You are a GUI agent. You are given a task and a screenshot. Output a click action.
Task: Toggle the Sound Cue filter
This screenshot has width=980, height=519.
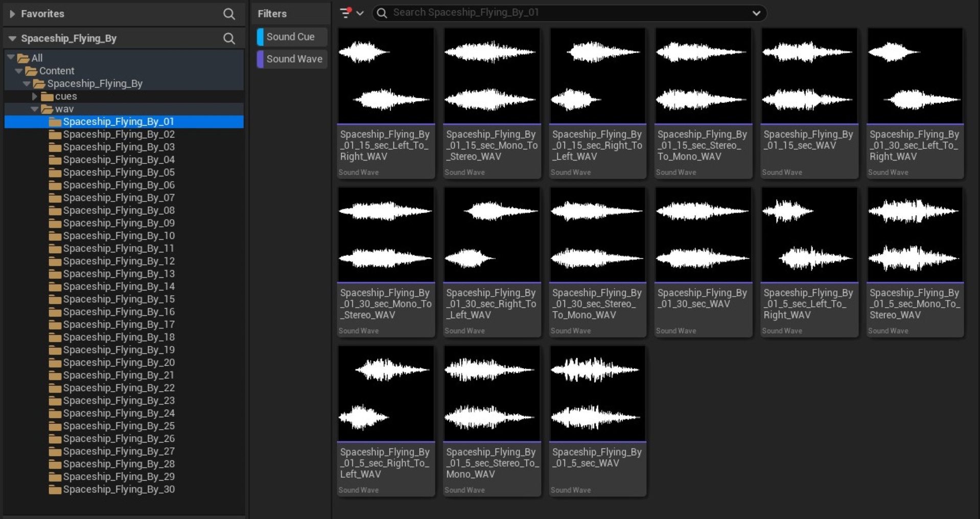[292, 37]
